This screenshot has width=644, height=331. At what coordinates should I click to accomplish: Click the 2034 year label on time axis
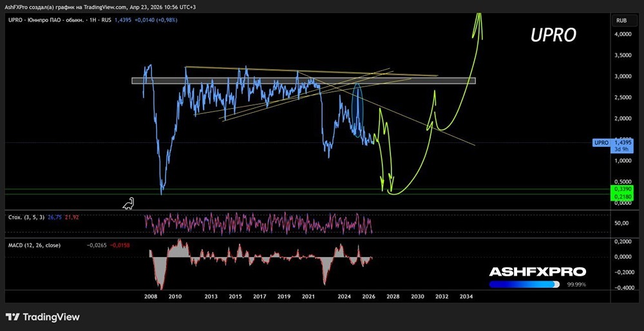pyautogui.click(x=466, y=296)
